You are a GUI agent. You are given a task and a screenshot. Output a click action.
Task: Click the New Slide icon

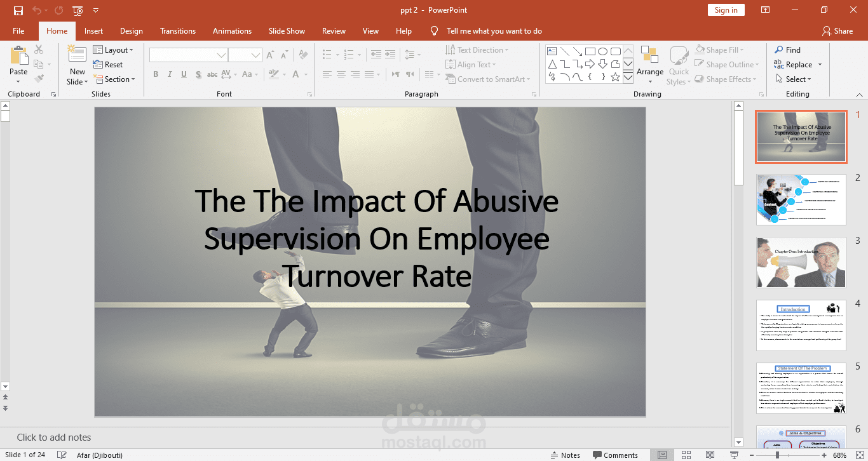coord(77,55)
